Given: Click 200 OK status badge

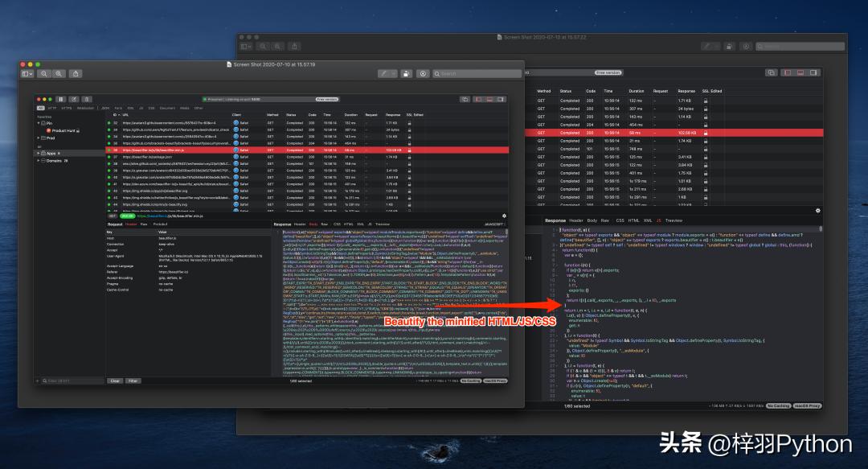Looking at the screenshot, I should 127,216.
